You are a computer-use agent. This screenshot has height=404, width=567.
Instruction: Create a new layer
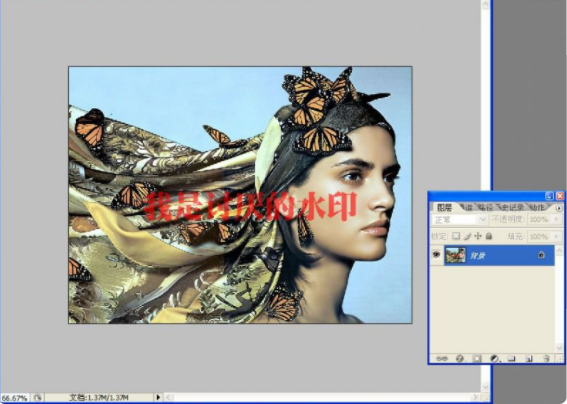point(529,358)
